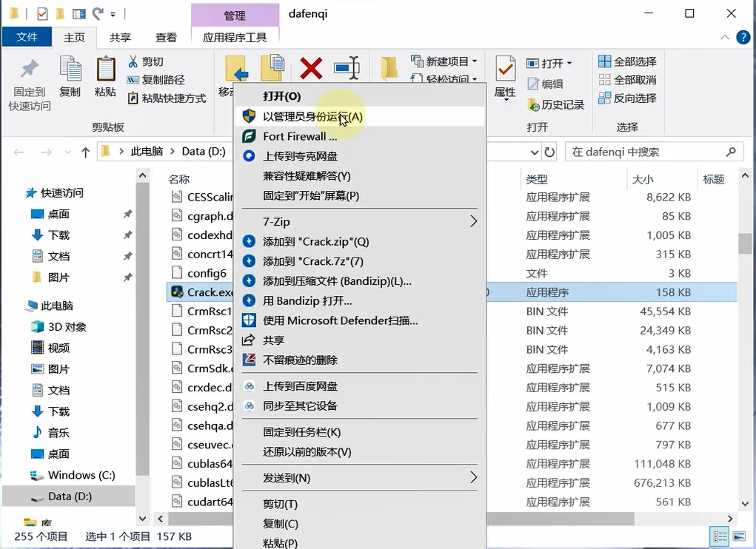Switch to the large icons view in the status bar

[x=739, y=536]
